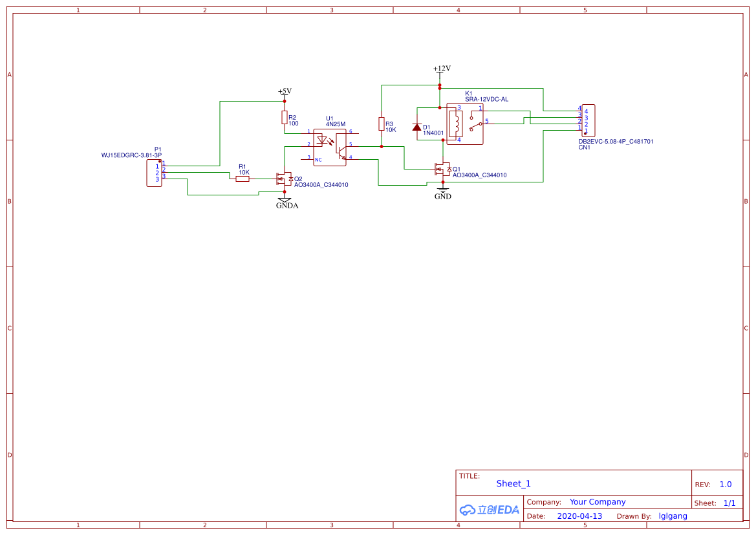Click the D1 designator text
This screenshot has height=535, width=756.
point(427,127)
